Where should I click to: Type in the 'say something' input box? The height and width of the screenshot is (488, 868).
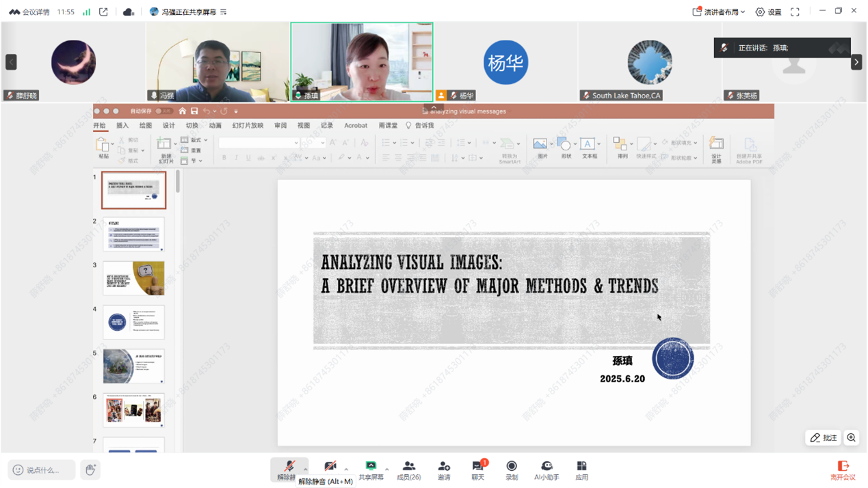pos(42,470)
